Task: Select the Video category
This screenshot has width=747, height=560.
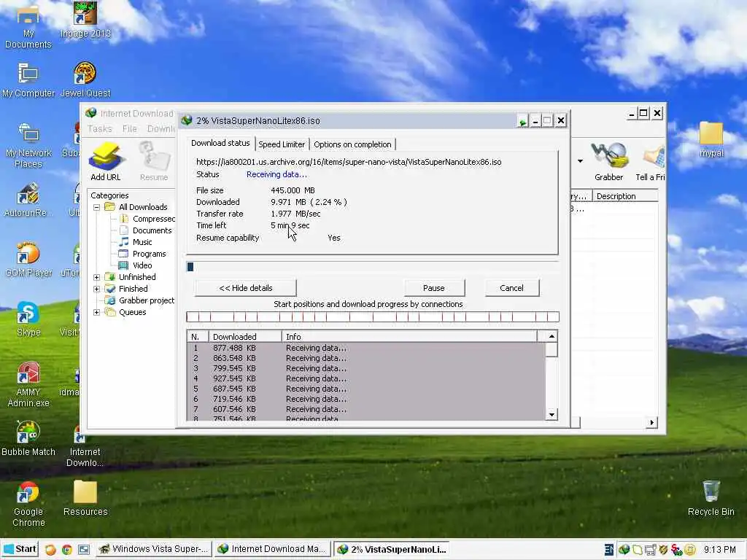Action: coord(142,265)
